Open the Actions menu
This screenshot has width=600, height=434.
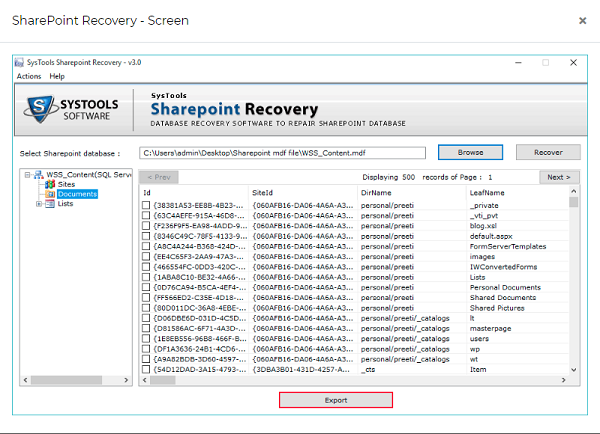(x=28, y=76)
